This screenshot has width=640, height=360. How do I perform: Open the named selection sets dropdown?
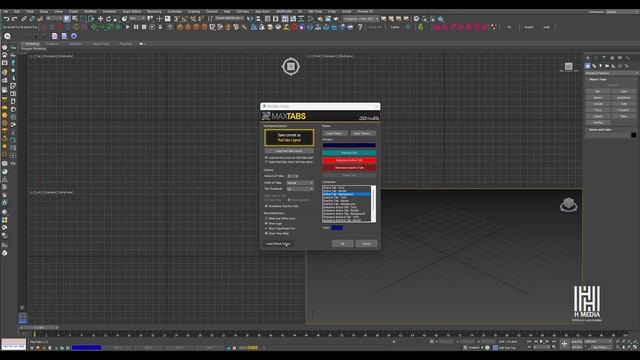[x=230, y=19]
